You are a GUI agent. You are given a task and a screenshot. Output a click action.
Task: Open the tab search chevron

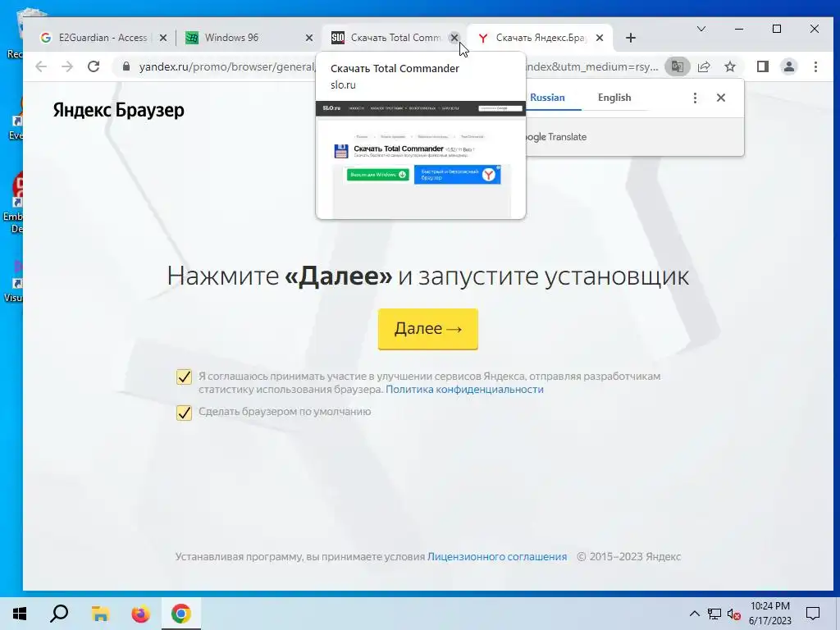pos(701,29)
